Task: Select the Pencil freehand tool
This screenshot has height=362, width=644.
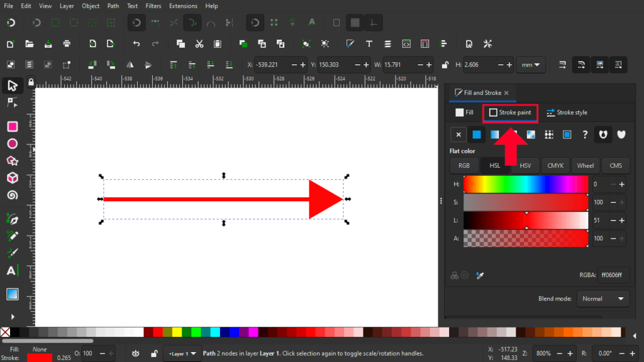Action: pos(13,236)
